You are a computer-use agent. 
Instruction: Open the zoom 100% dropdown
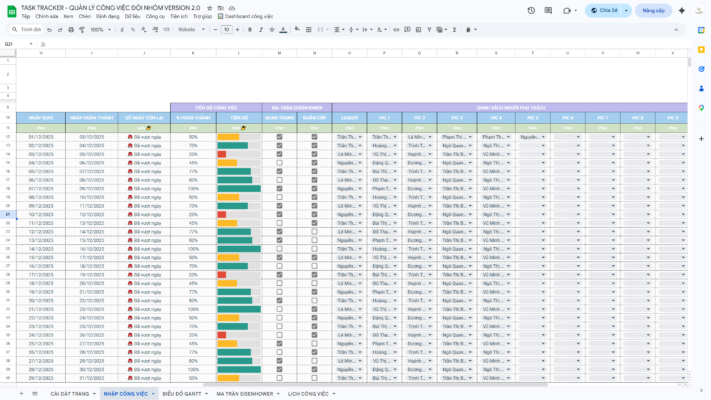100,29
